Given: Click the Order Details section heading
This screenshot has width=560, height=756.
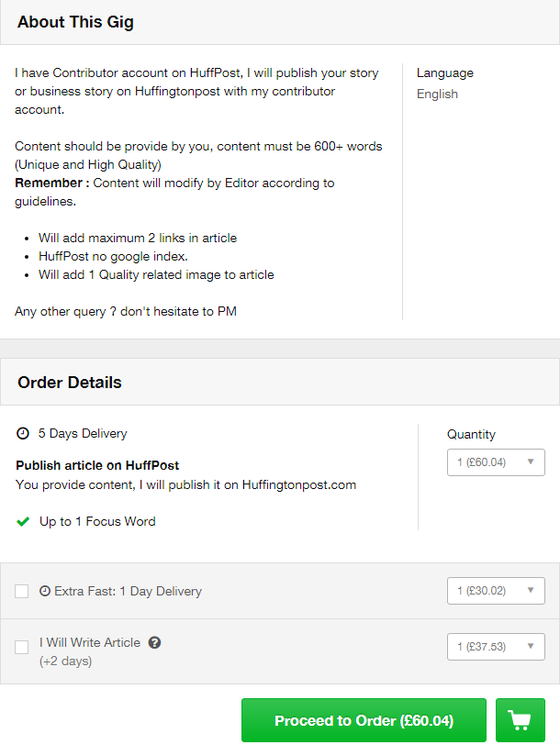Looking at the screenshot, I should pos(70,383).
